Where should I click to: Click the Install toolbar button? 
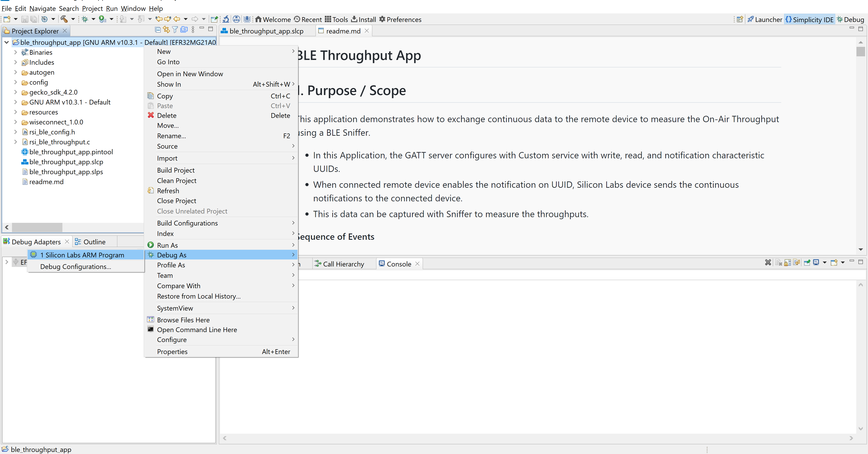pyautogui.click(x=363, y=19)
